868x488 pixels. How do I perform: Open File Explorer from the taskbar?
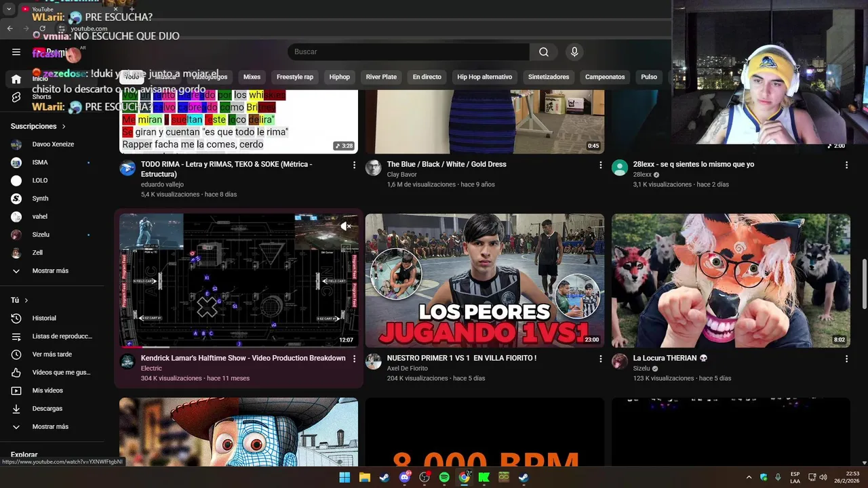pyautogui.click(x=364, y=477)
